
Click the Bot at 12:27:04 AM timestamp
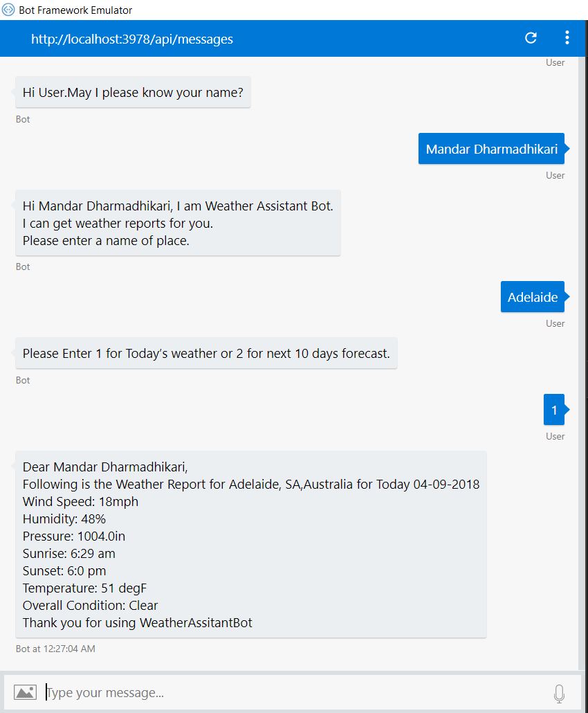tap(55, 649)
